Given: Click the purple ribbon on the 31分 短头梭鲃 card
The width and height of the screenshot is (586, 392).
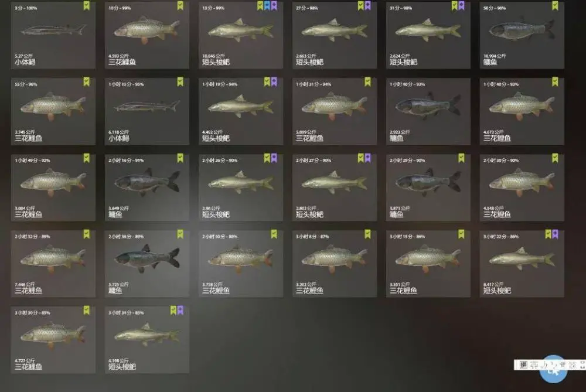Looking at the screenshot, I should 462,6.
